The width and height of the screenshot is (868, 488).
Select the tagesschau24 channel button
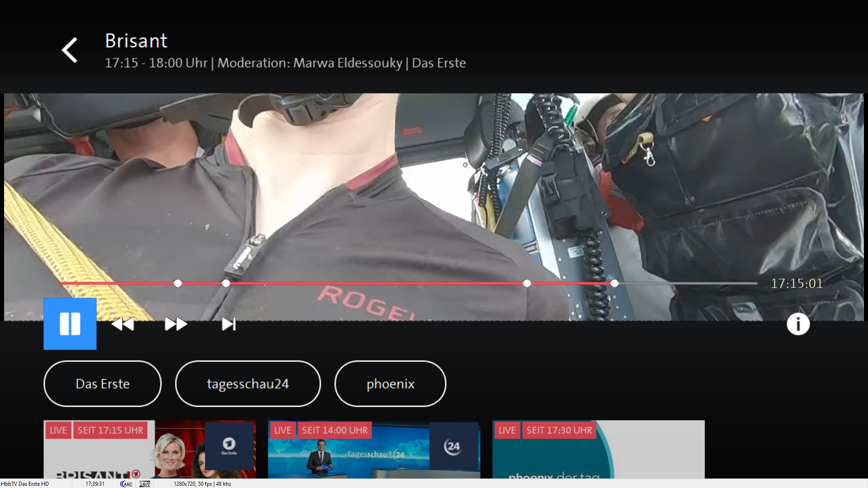pyautogui.click(x=248, y=384)
